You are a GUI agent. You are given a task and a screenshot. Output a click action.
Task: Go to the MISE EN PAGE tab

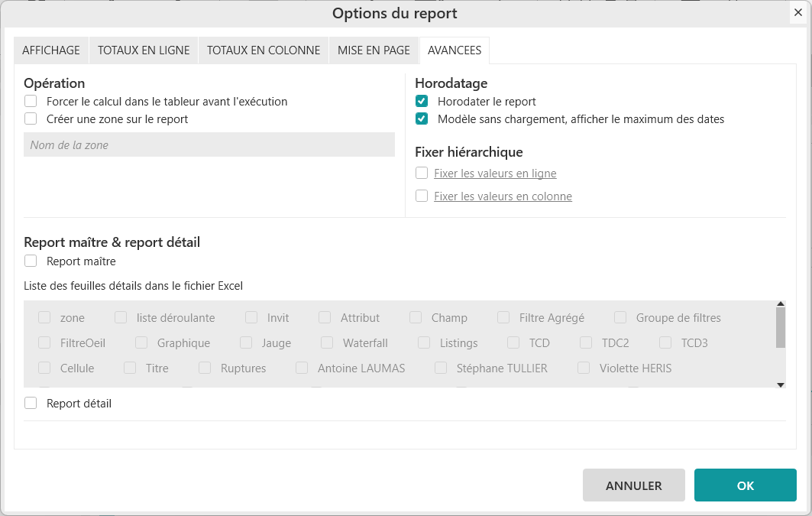(374, 50)
